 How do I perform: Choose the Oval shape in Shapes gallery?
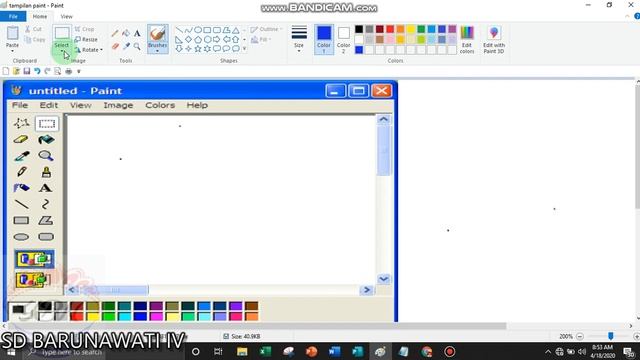(198, 30)
